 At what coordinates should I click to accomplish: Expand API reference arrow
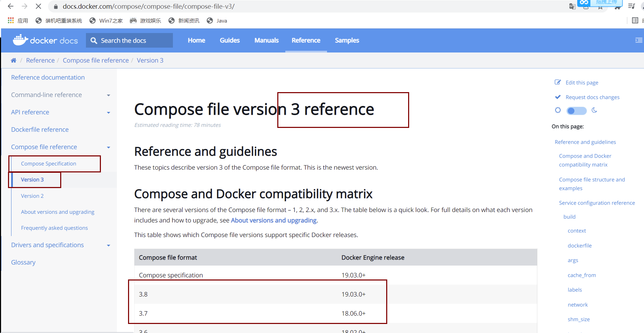click(x=109, y=113)
